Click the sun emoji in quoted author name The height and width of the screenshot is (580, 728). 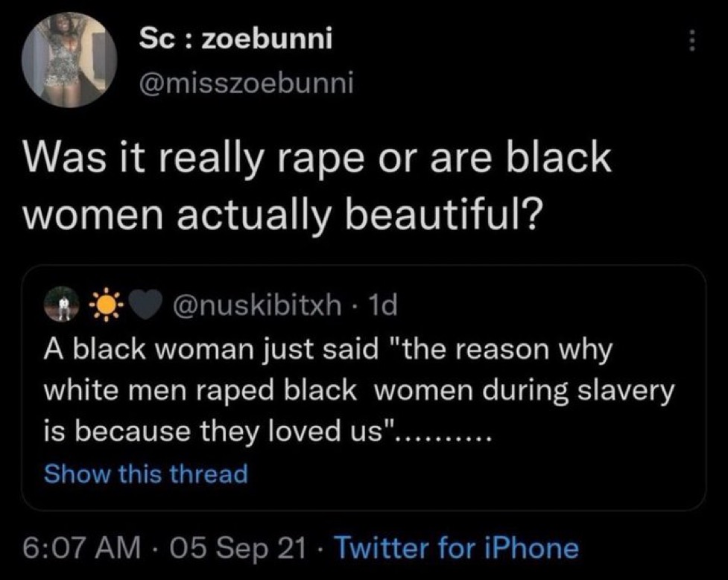pyautogui.click(x=107, y=305)
